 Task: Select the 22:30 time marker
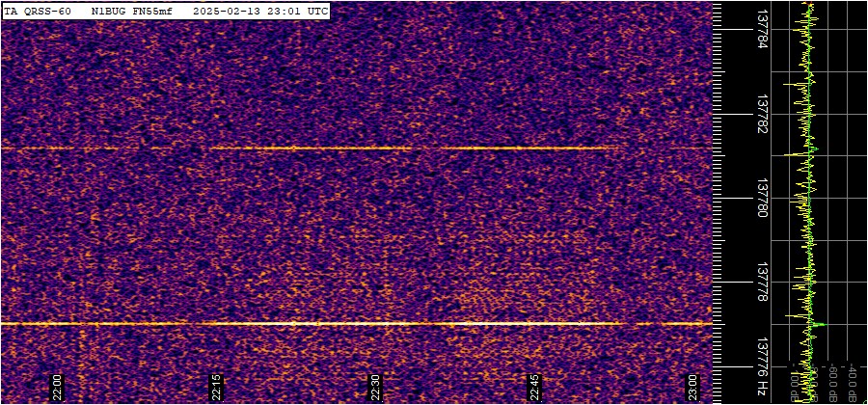(377, 387)
